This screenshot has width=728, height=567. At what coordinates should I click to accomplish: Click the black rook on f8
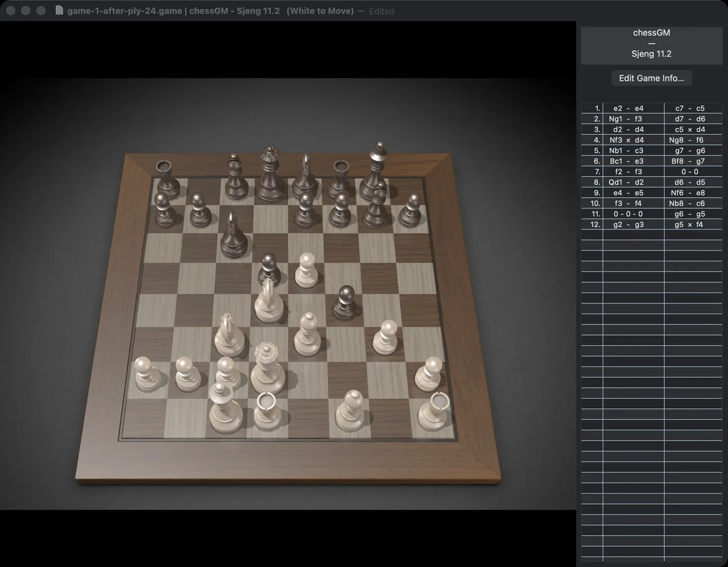[341, 179]
